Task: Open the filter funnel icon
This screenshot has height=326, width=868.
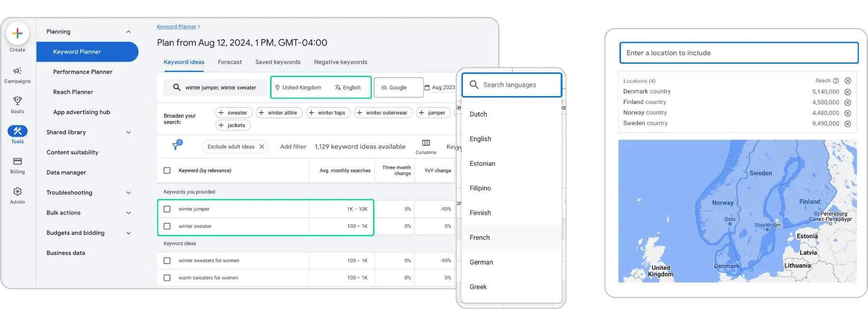Action: pos(176,145)
